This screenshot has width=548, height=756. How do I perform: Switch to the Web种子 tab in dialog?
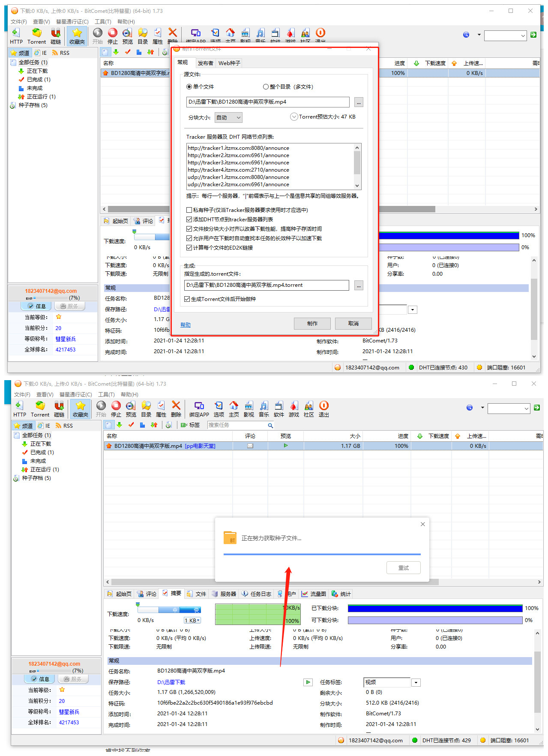pyautogui.click(x=229, y=63)
